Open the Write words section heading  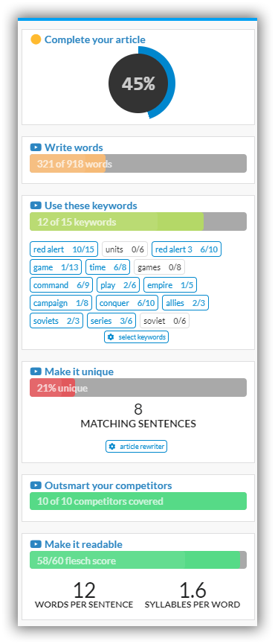pyautogui.click(x=74, y=147)
